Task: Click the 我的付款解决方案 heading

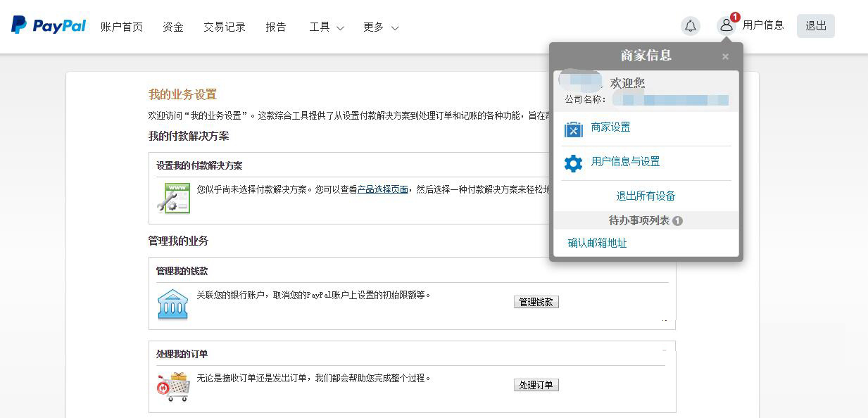Action: [189, 136]
